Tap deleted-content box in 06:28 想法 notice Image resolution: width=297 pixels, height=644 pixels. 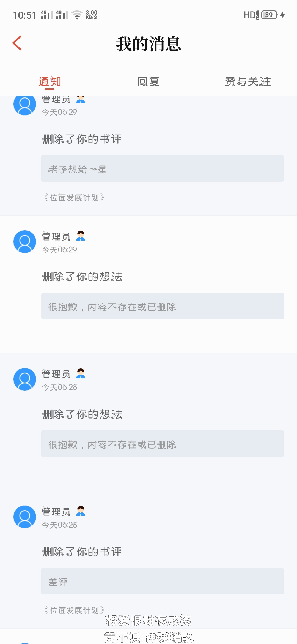click(162, 444)
